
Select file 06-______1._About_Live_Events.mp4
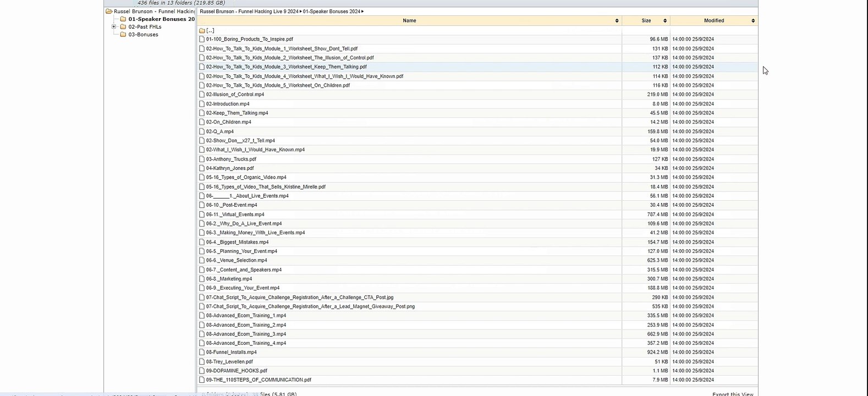pos(247,195)
